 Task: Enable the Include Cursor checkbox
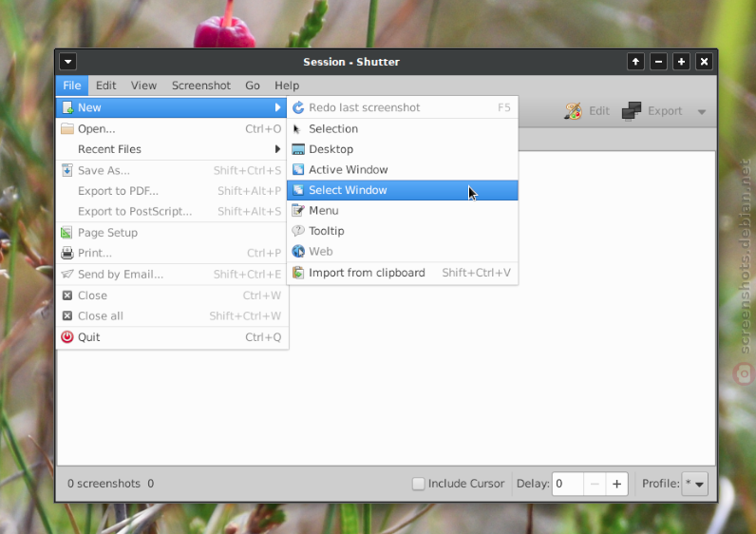[419, 484]
